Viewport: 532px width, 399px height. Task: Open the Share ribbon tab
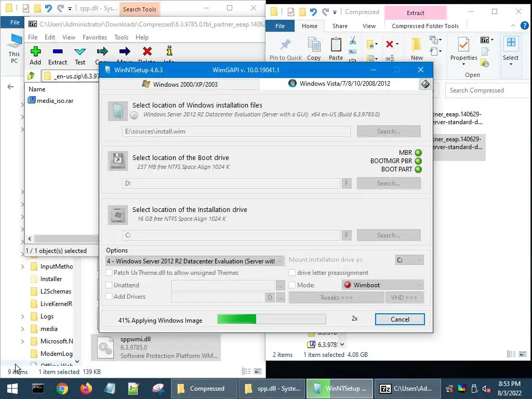pyautogui.click(x=340, y=26)
